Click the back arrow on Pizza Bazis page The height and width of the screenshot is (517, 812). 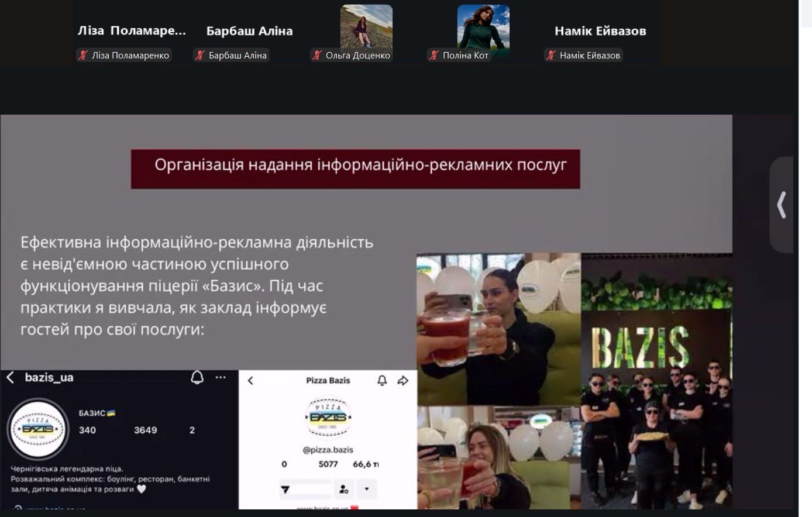(x=250, y=381)
